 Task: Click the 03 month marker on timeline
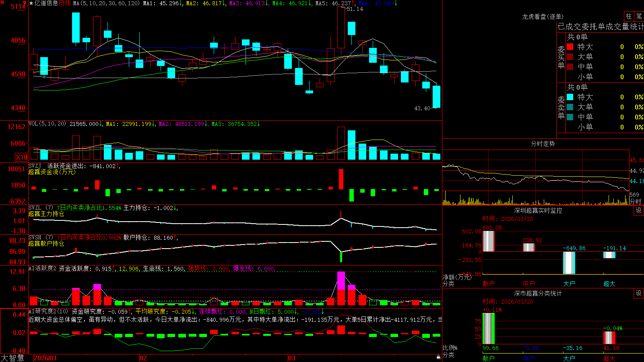click(292, 358)
